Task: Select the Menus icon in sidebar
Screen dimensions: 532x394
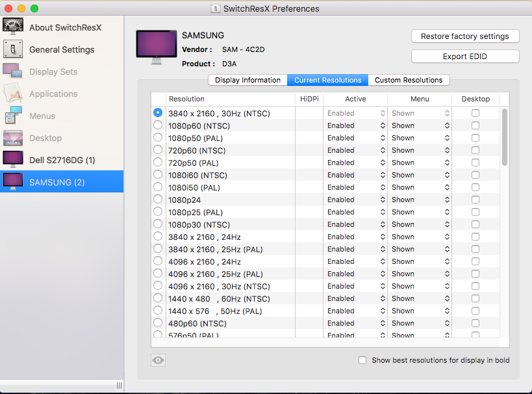Action: [13, 116]
